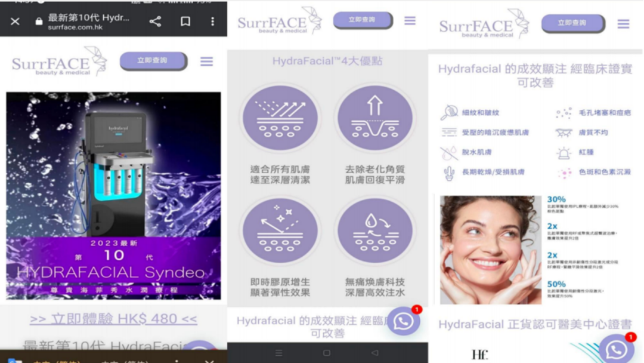Viewport: 644px width, 363px height.
Task: Select the 毛孔堵塞和痘疤 label
Action: pyautogui.click(x=605, y=113)
